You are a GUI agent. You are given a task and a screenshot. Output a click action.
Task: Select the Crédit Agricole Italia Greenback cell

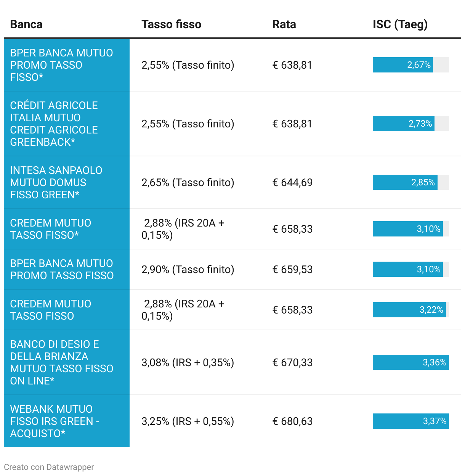(x=67, y=124)
